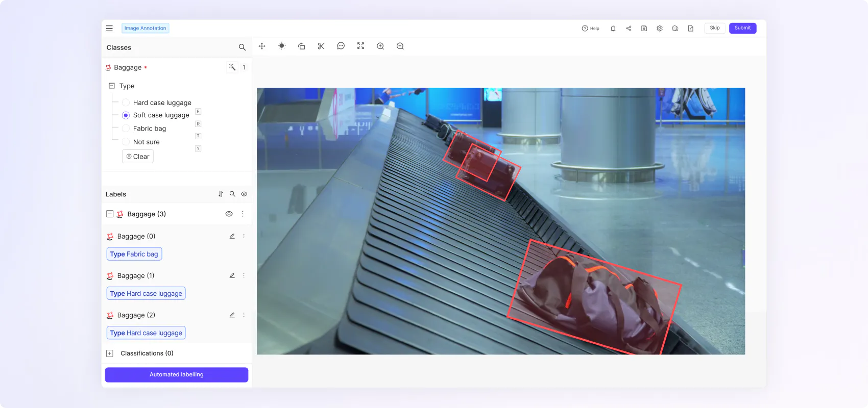Open brightness adjustment tool
This screenshot has height=408, width=868.
click(281, 46)
